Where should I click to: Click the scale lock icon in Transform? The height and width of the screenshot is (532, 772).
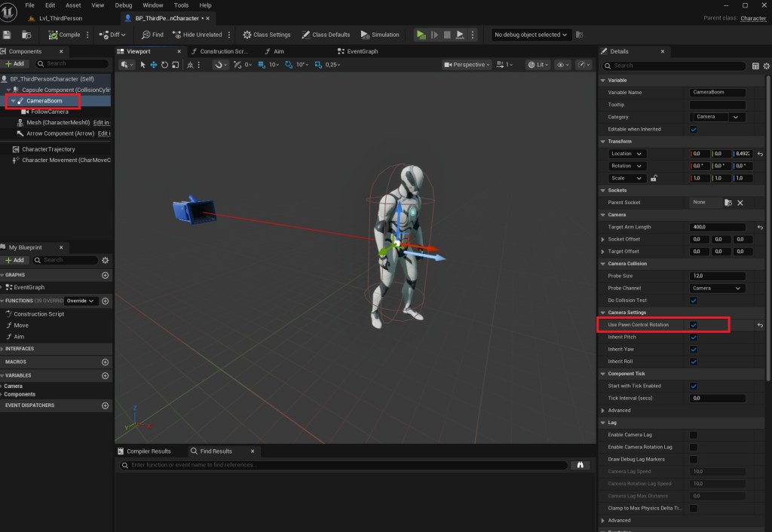654,179
